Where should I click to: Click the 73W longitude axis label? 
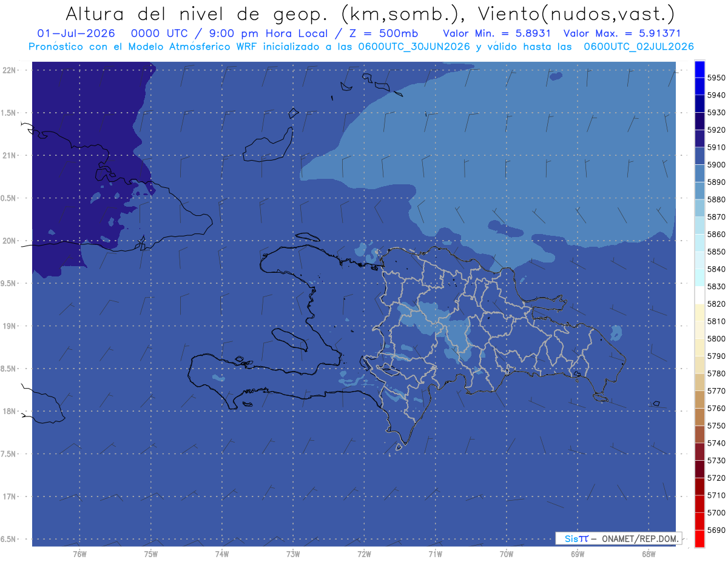pyautogui.click(x=293, y=554)
